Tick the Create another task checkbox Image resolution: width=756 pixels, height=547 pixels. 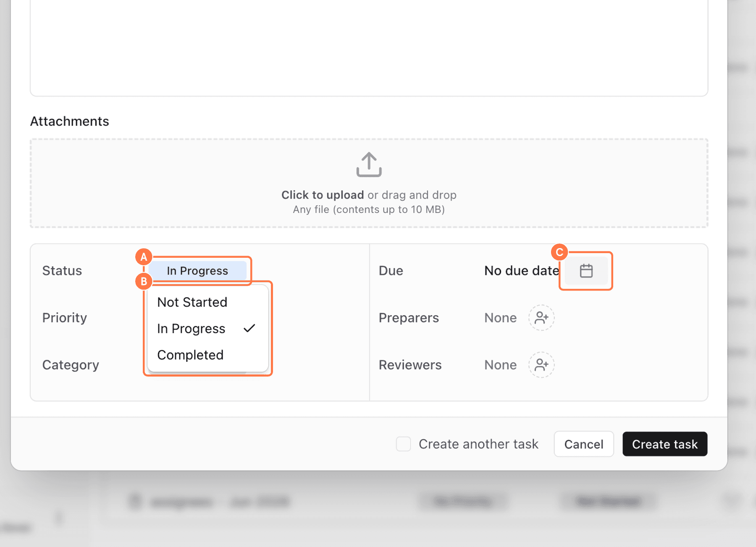point(403,444)
